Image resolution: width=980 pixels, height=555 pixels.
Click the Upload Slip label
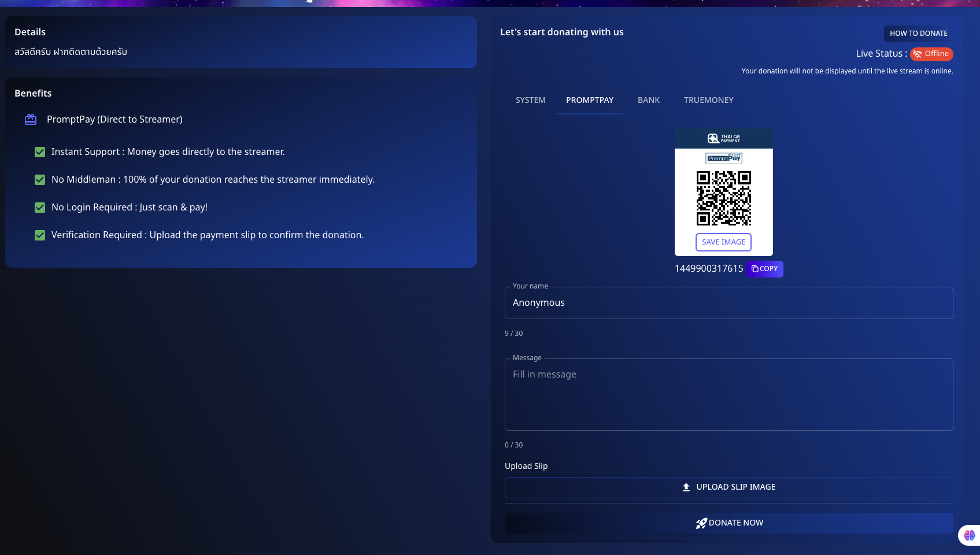[x=526, y=466]
